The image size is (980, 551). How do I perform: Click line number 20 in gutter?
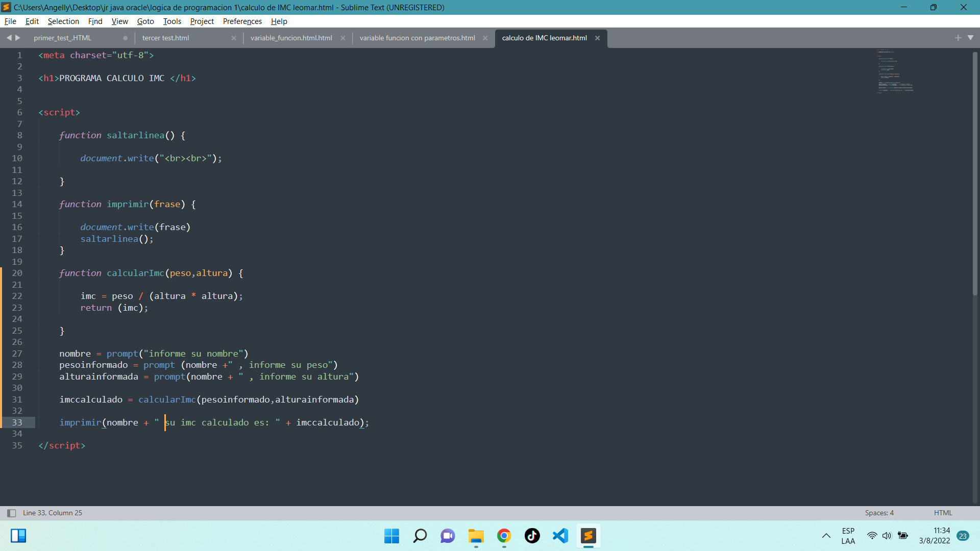coord(17,273)
